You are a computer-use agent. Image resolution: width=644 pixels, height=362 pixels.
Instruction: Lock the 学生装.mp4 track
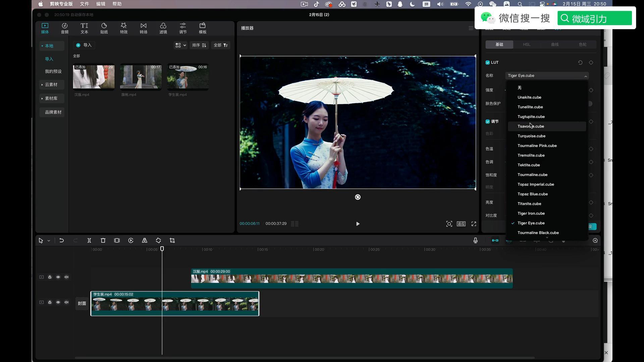click(50, 302)
